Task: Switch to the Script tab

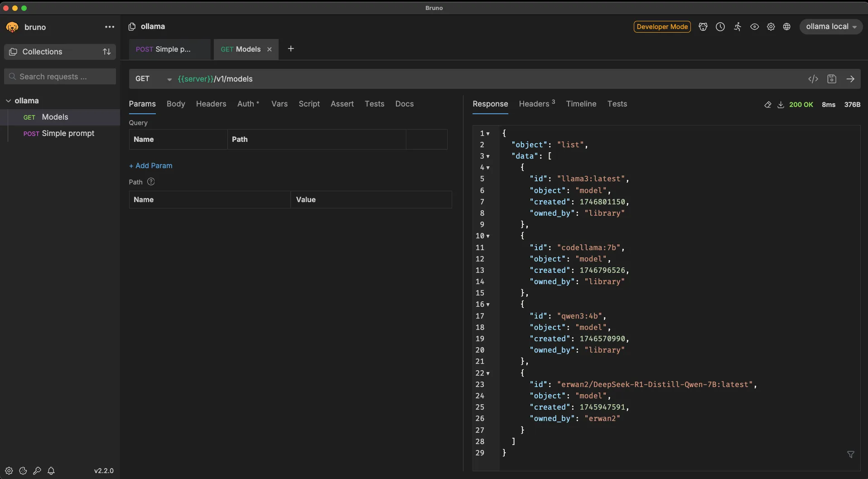Action: click(x=309, y=104)
